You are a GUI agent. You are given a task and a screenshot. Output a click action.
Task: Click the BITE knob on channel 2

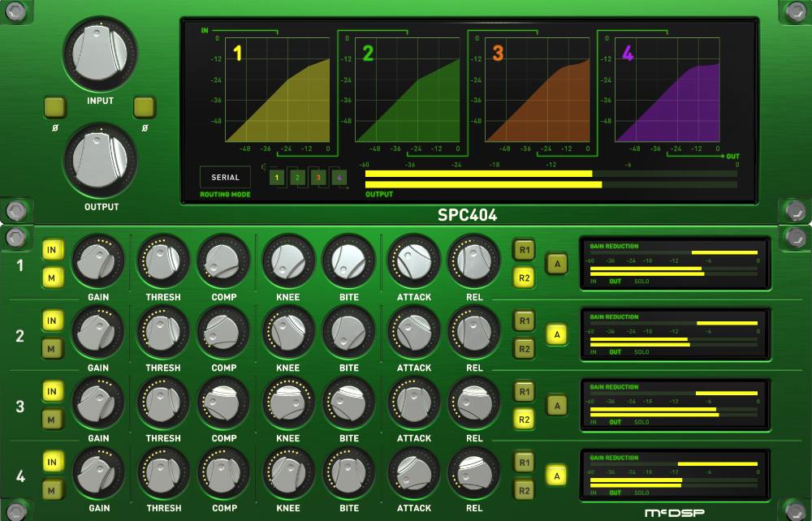pos(351,332)
